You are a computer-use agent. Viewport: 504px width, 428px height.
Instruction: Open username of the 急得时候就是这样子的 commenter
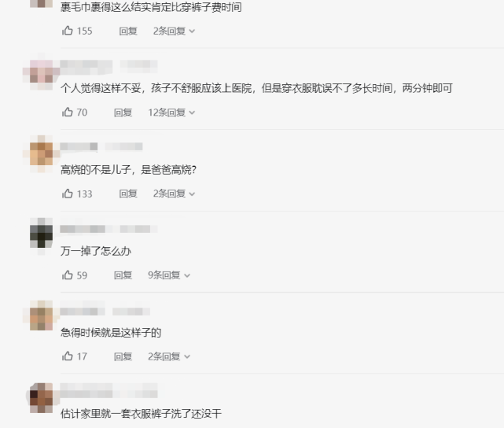pos(83,311)
